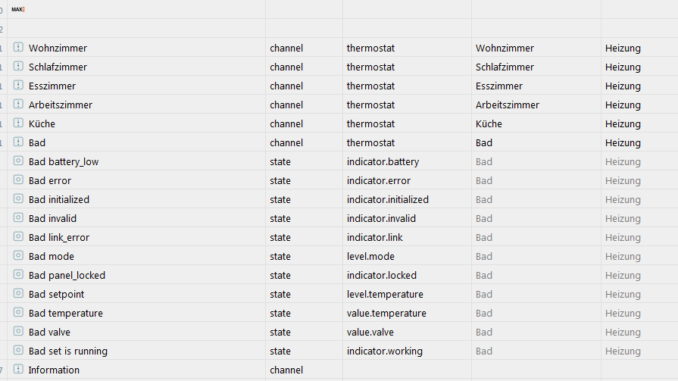Viewport: 678px width, 381px height.
Task: Click the Bad mode state name
Action: (x=51, y=256)
